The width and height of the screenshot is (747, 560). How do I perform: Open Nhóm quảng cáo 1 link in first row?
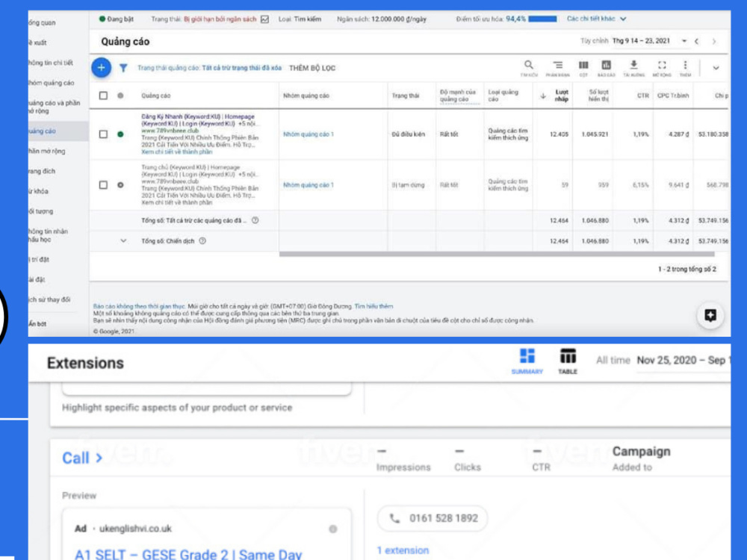pos(309,134)
